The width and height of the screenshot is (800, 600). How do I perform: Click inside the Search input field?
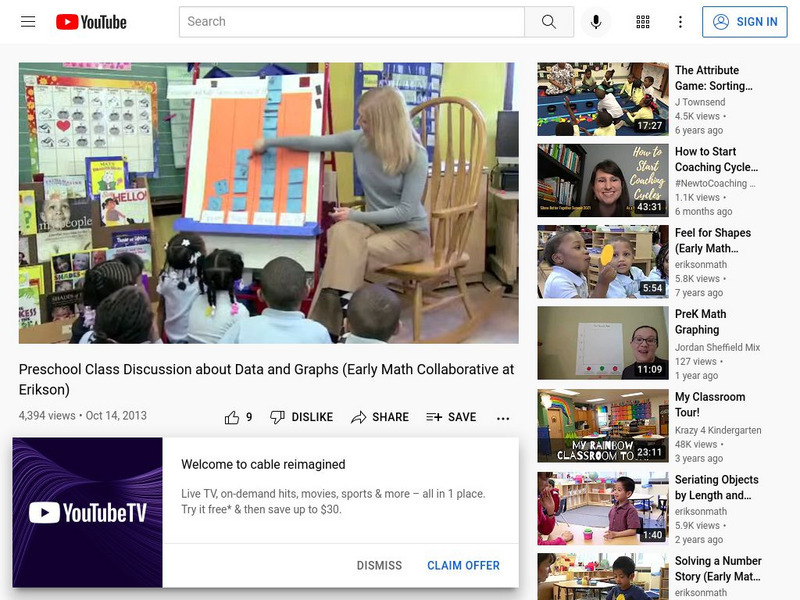(350, 19)
